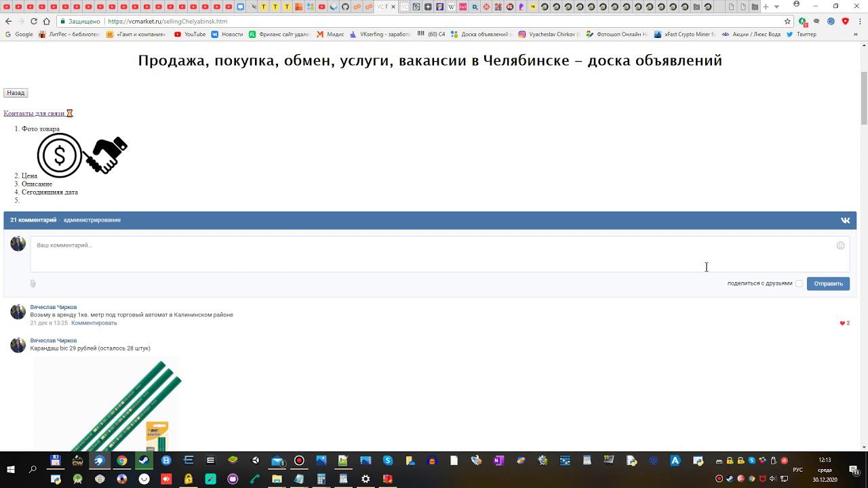868x488 pixels.
Task: Open the floppy disk app in taskbar
Action: pyautogui.click(x=56, y=460)
